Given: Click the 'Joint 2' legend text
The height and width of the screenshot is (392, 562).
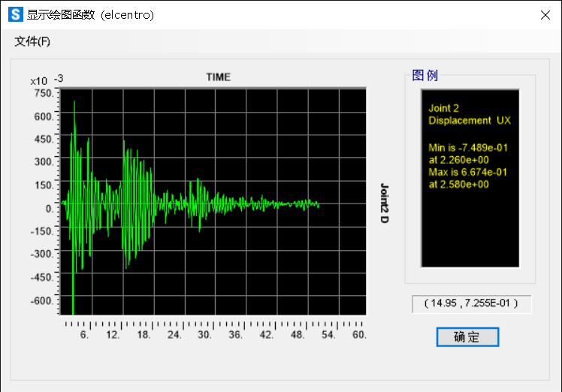Looking at the screenshot, I should click(x=444, y=108).
